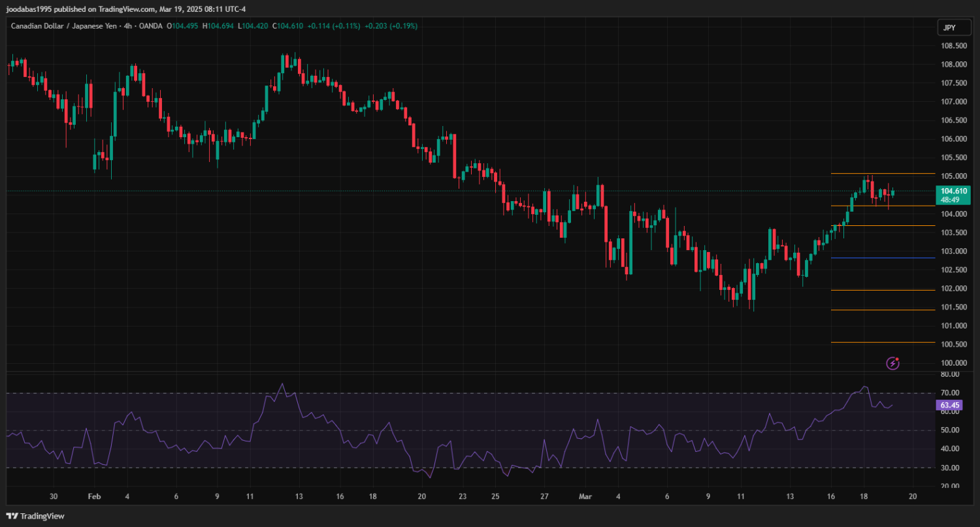Click the +0.203 (+0.19%) change value
This screenshot has height=527, width=980.
(391, 26)
